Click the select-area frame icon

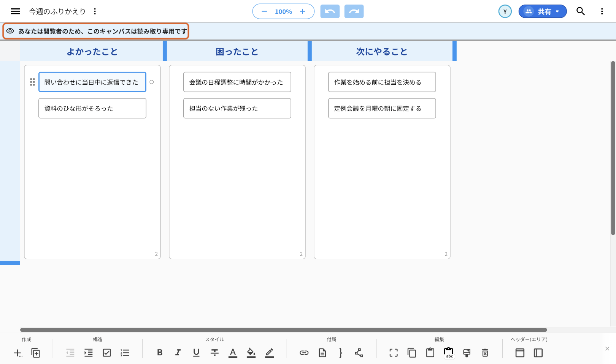pyautogui.click(x=394, y=353)
